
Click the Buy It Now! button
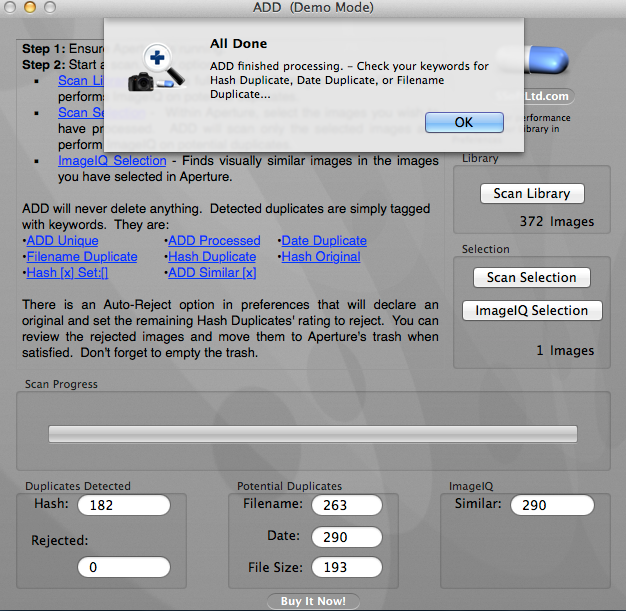[x=313, y=601]
